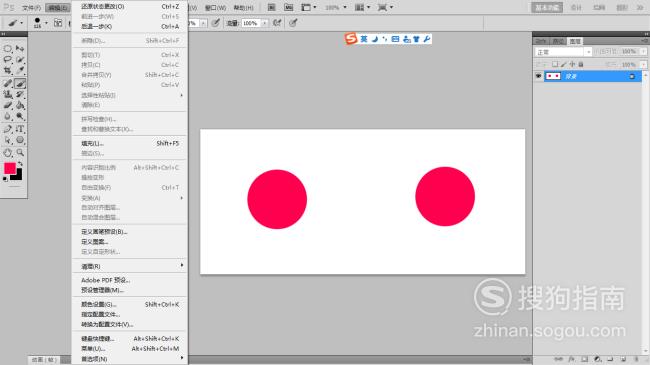
Task: Select the Move tool
Action: [20, 49]
